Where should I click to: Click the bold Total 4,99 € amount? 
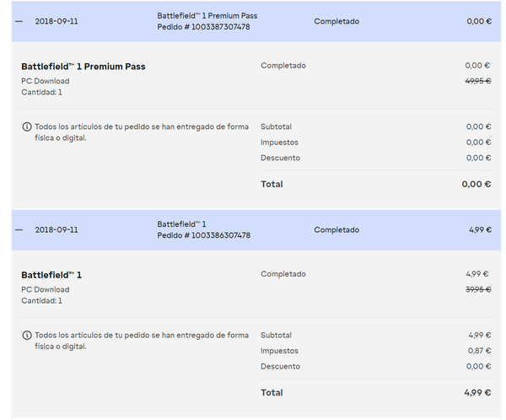pyautogui.click(x=476, y=392)
